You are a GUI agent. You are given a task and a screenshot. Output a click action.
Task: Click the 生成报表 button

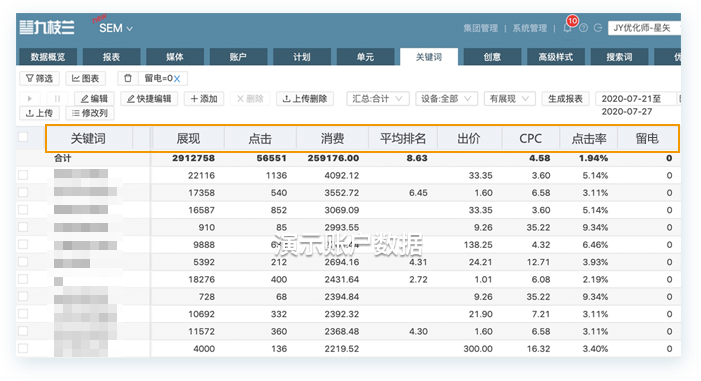click(565, 99)
